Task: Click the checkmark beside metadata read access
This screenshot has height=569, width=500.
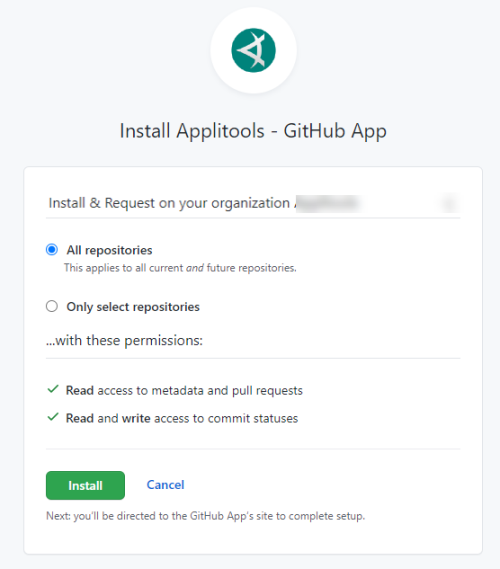Action: 53,389
